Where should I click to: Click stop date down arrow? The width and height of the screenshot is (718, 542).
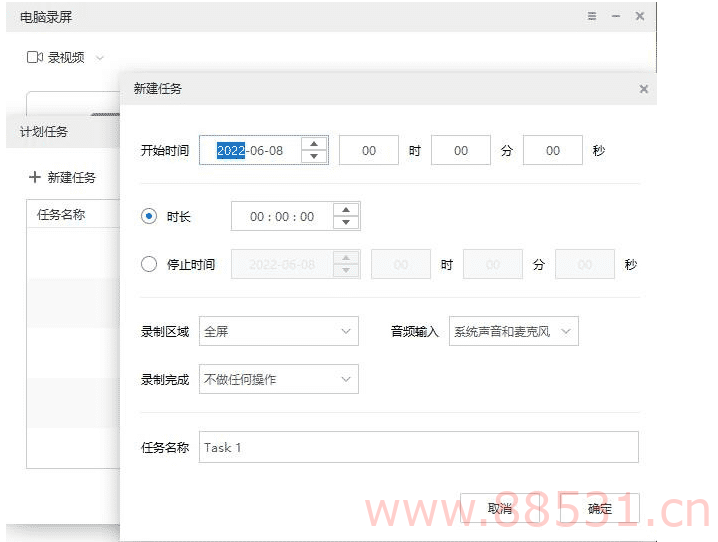[346, 271]
